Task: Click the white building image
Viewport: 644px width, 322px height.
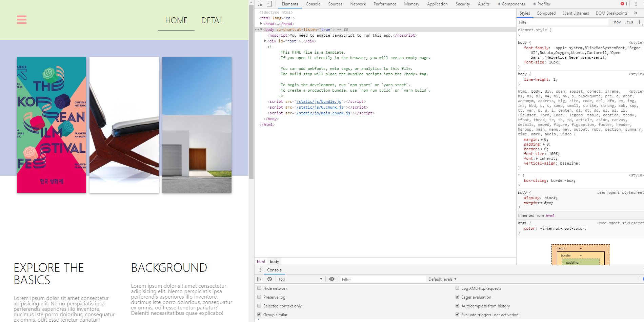Action: (197, 125)
